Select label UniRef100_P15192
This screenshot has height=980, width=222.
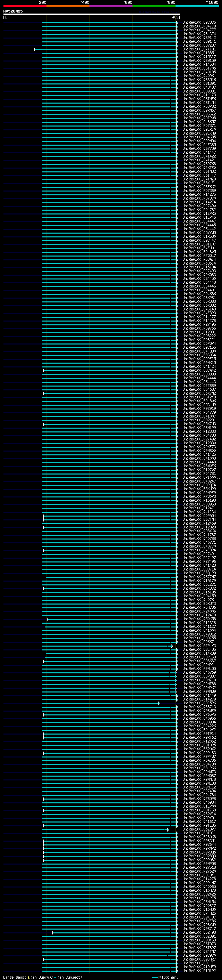tap(199, 971)
